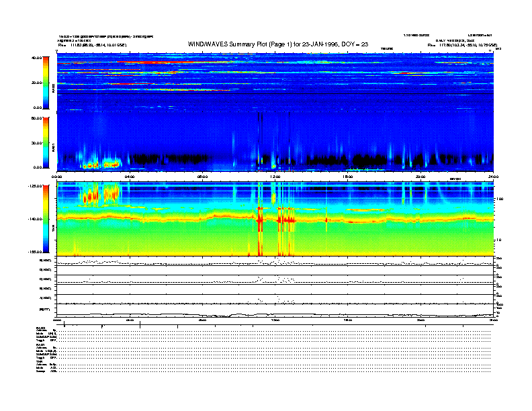Viewport: 532px width, 411px height.
Task: Click the TNR vertical axis label
Action: tap(53, 229)
